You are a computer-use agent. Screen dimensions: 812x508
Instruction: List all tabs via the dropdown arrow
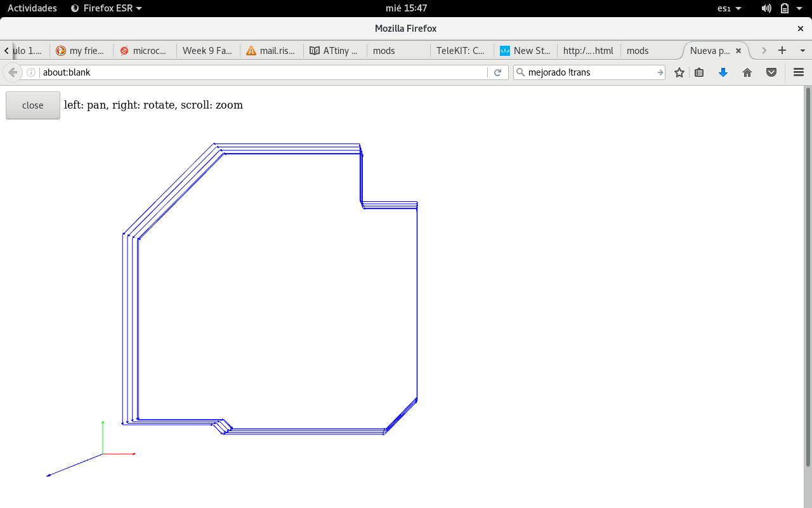pos(802,50)
